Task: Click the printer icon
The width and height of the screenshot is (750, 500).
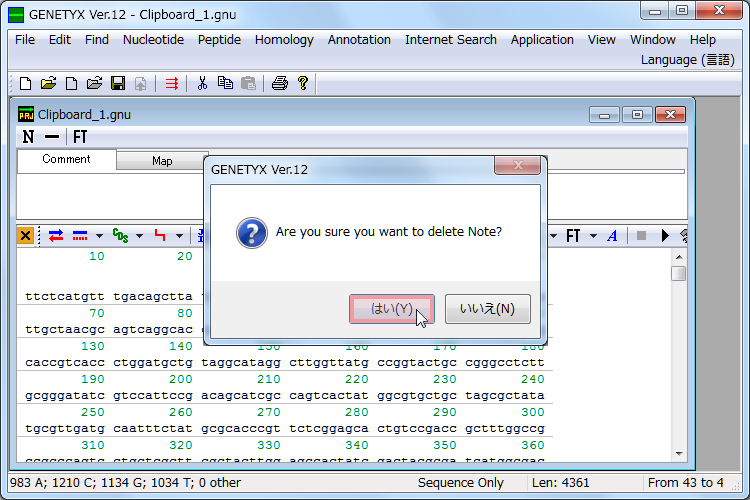Action: [280, 83]
